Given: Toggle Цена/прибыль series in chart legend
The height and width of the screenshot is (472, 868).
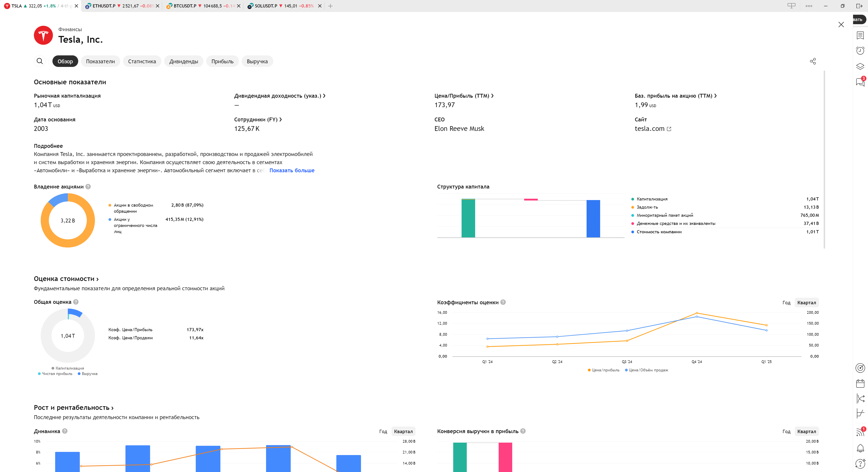Looking at the screenshot, I should 604,370.
